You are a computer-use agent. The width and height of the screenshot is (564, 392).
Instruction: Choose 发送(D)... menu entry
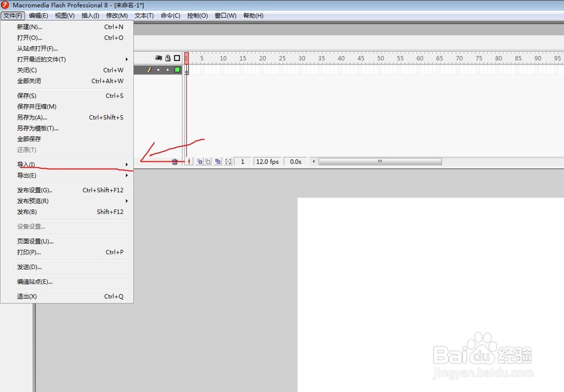(x=67, y=267)
